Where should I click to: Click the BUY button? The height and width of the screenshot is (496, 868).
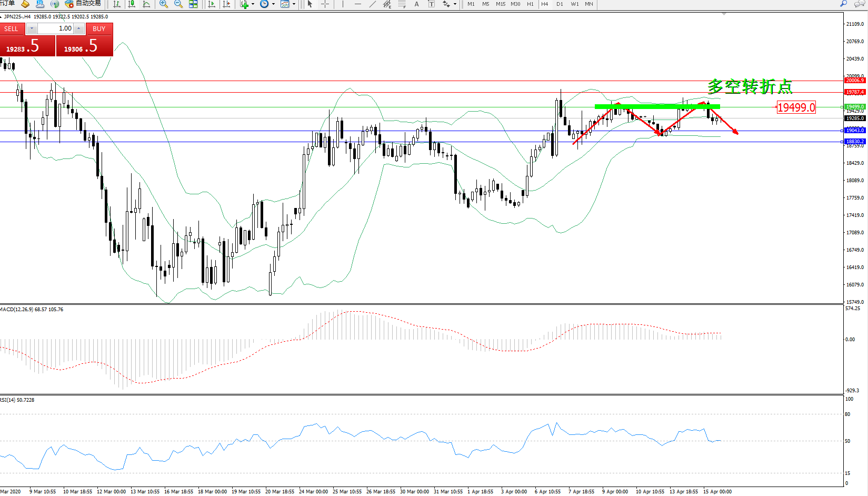coord(99,29)
